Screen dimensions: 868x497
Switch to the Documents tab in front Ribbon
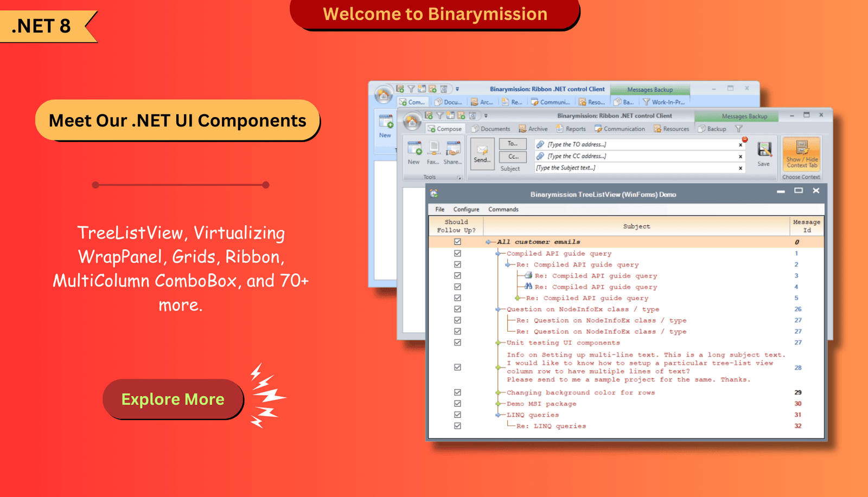[491, 129]
